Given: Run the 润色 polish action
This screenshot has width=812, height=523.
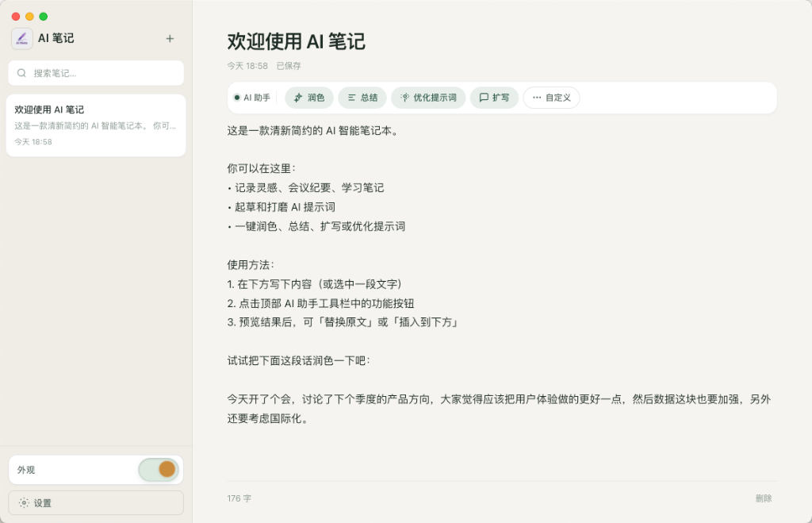Looking at the screenshot, I should tap(309, 98).
